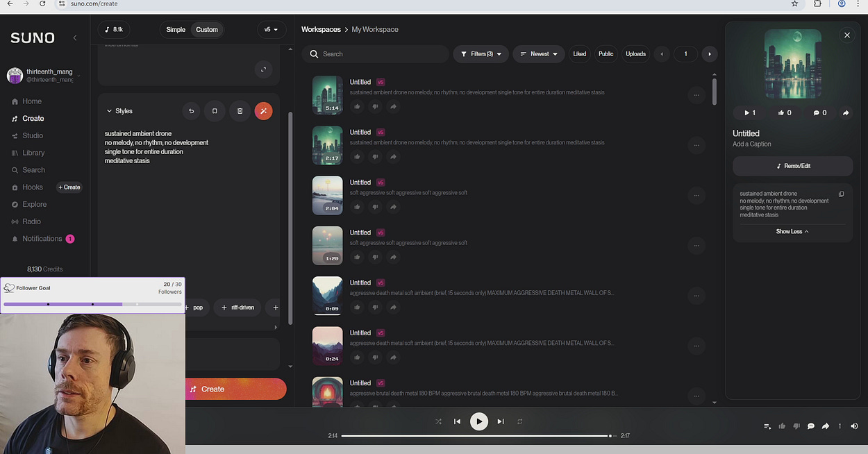Switch to Simple mode
Viewport: 868px width, 454px height.
[176, 30]
